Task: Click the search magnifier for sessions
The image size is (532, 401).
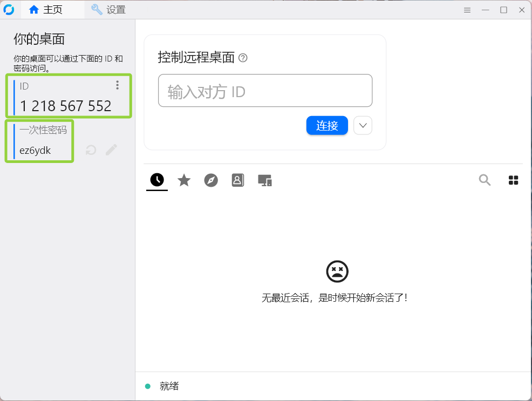Action: 485,180
